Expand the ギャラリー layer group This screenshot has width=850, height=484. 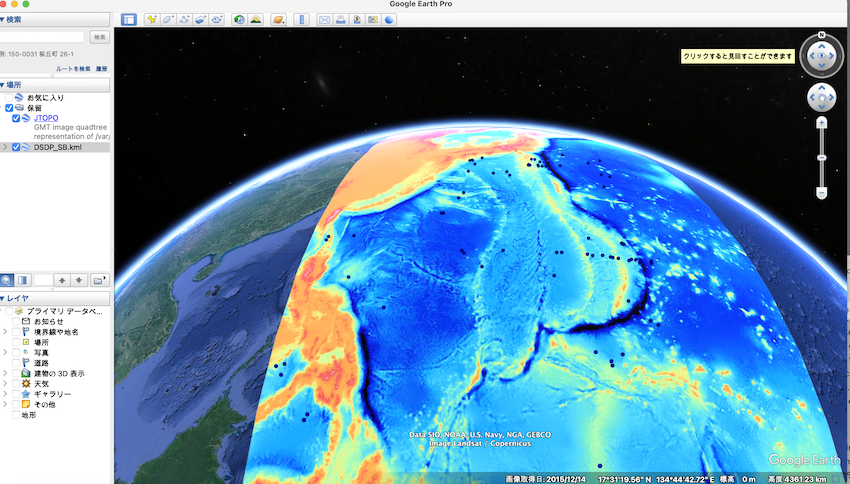point(5,393)
